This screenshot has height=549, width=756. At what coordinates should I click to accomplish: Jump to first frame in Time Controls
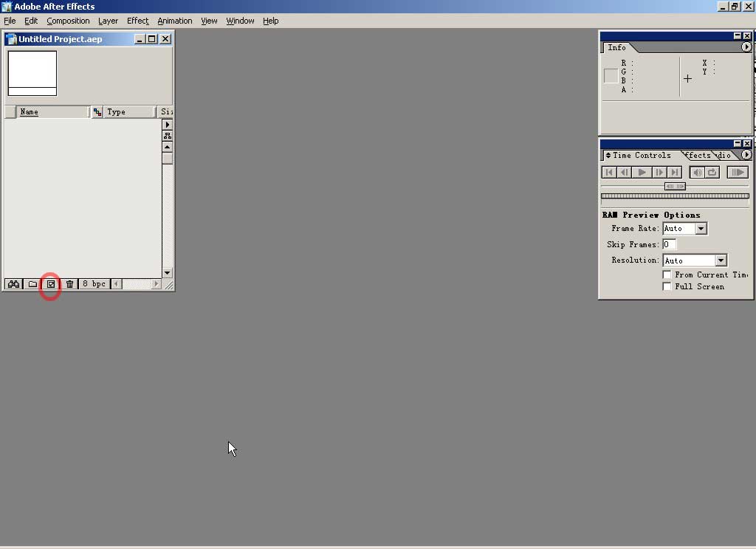(609, 172)
